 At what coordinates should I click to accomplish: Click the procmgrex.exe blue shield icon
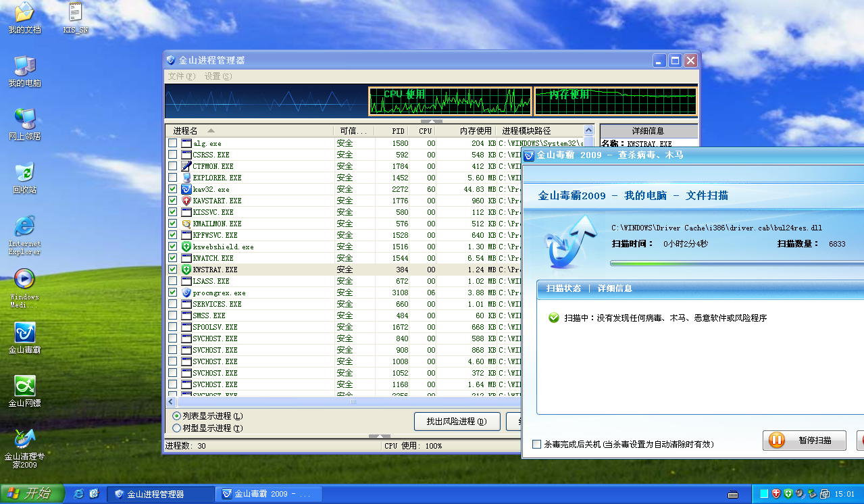[x=186, y=293]
